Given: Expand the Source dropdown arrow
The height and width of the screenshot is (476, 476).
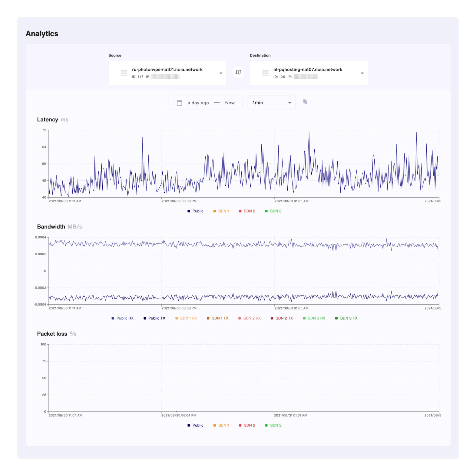Looking at the screenshot, I should (x=221, y=73).
